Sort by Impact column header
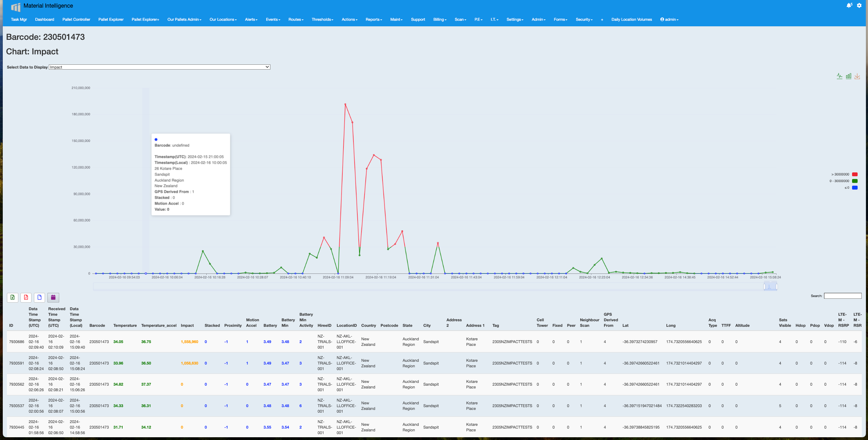868x440 pixels. [187, 325]
